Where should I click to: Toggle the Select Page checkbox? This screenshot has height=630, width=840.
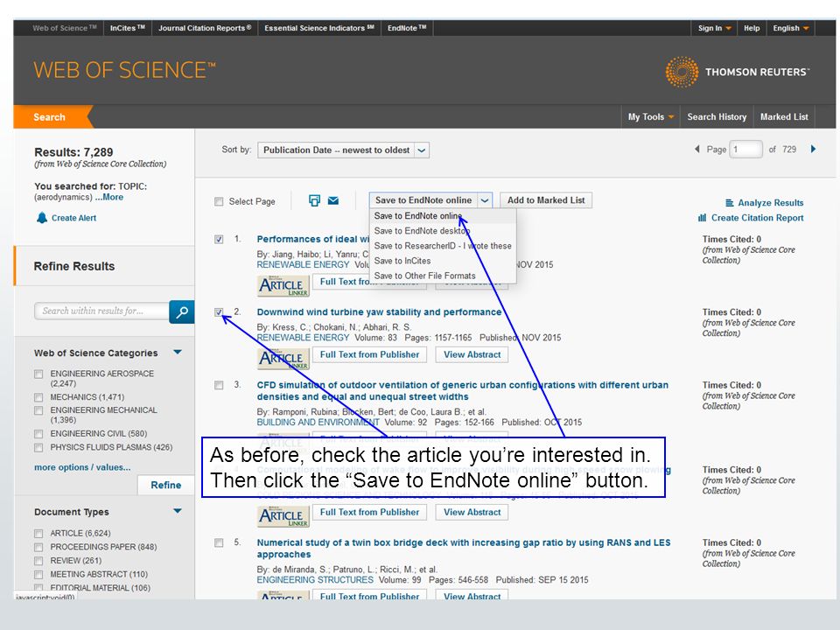219,201
